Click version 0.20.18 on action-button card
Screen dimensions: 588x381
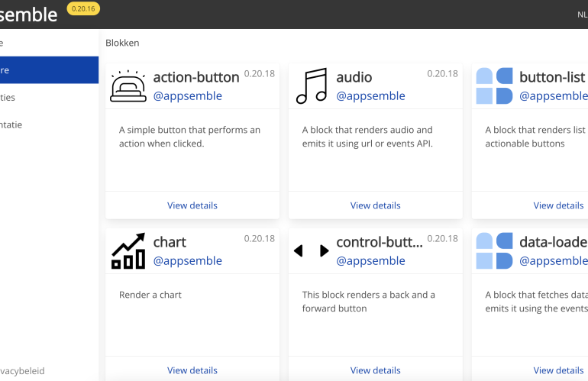tap(260, 74)
